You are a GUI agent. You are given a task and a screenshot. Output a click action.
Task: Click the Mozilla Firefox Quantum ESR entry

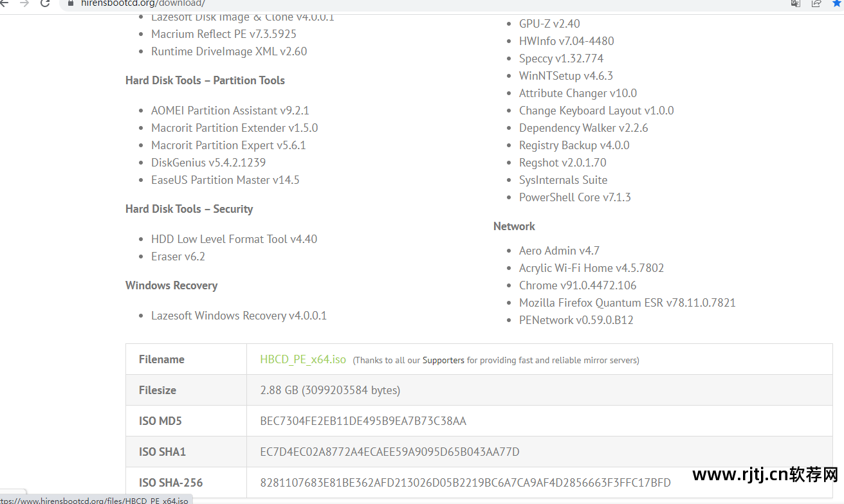tap(627, 303)
